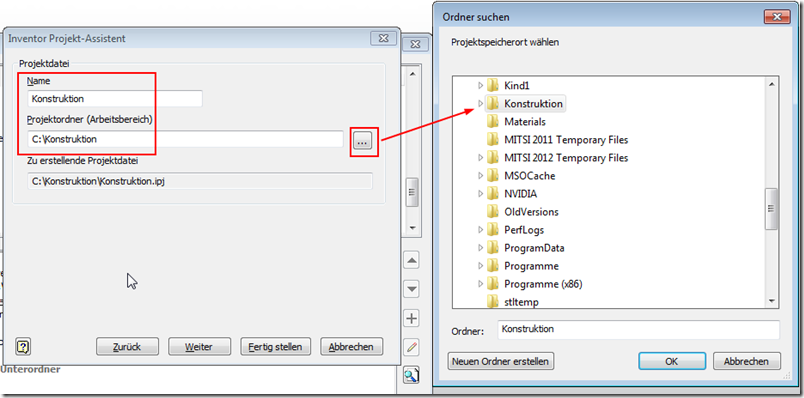Viewport: 804px width, 398px height.
Task: Click OK in Ordner suchen dialog
Action: 672,361
